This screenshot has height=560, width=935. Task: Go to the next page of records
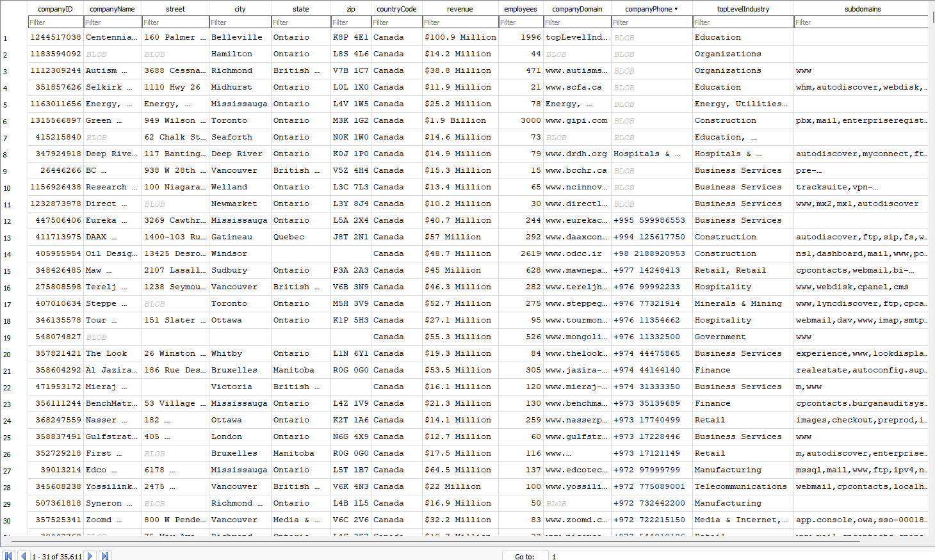(90, 556)
